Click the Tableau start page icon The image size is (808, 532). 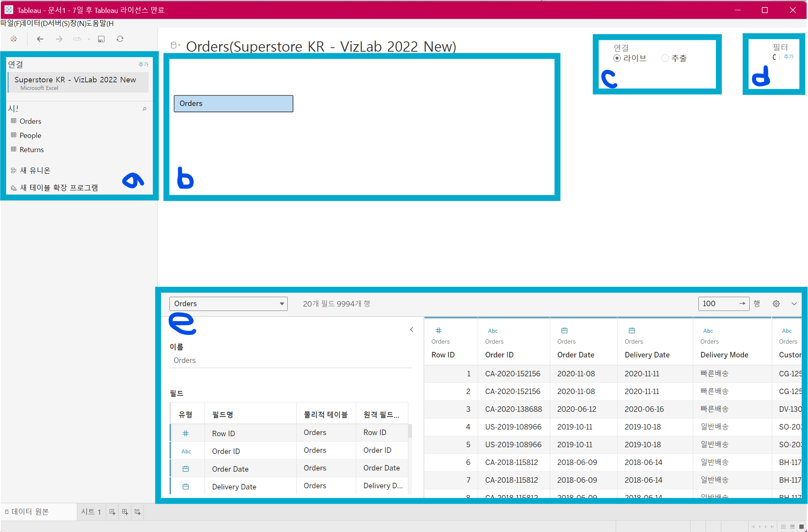(x=14, y=39)
